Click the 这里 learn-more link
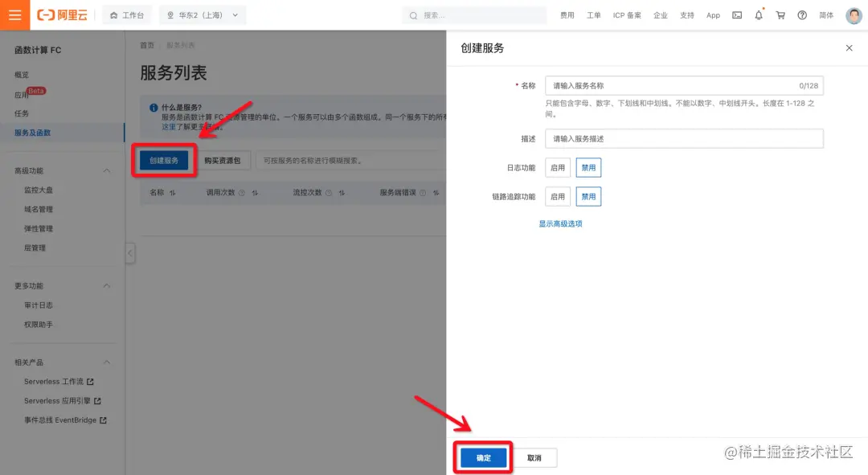868x475 pixels. pos(168,127)
